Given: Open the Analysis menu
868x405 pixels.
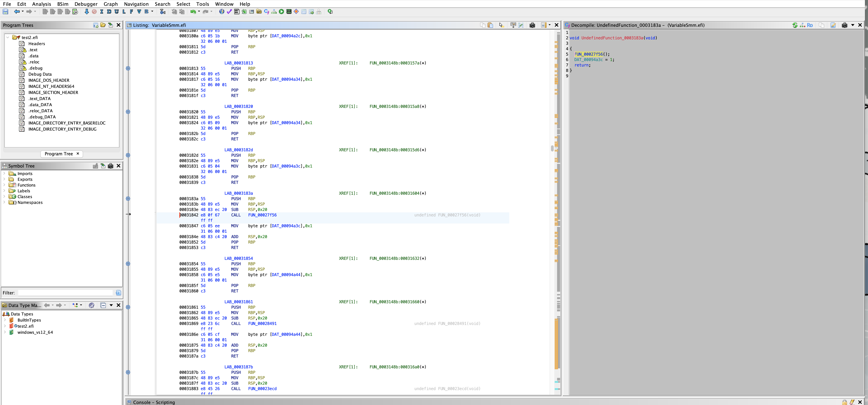Looking at the screenshot, I should click(x=41, y=4).
